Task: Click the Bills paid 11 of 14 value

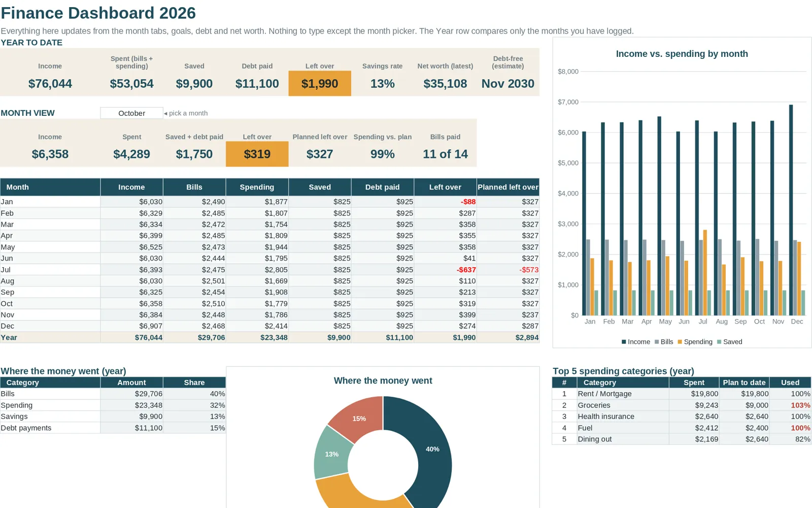Action: point(445,154)
